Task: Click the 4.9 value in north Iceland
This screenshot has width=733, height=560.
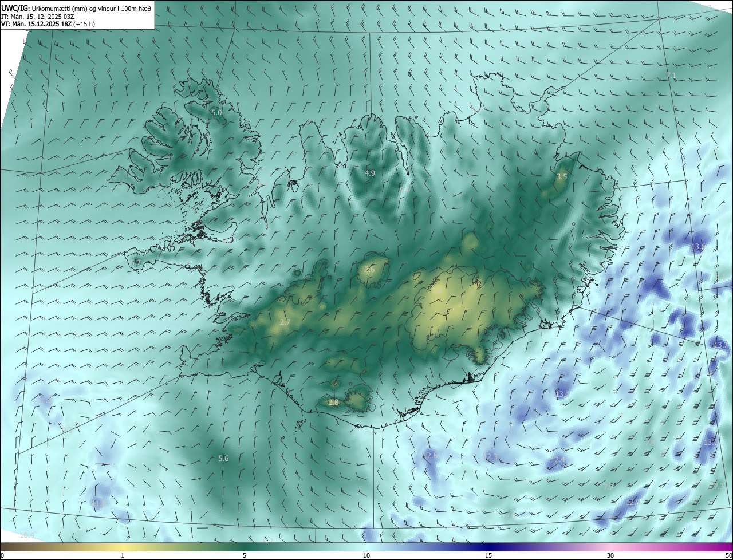Action: pos(370,173)
